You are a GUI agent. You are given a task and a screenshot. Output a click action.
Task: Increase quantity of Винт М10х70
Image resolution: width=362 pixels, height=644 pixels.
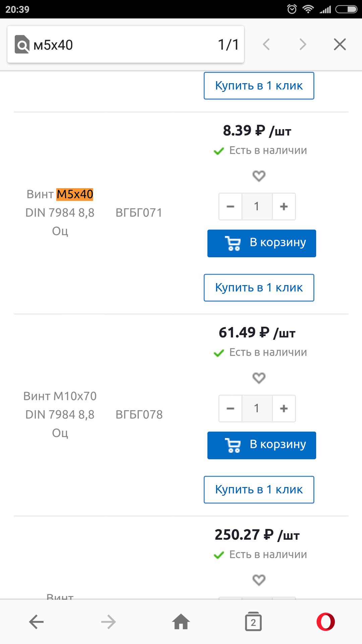(x=284, y=409)
